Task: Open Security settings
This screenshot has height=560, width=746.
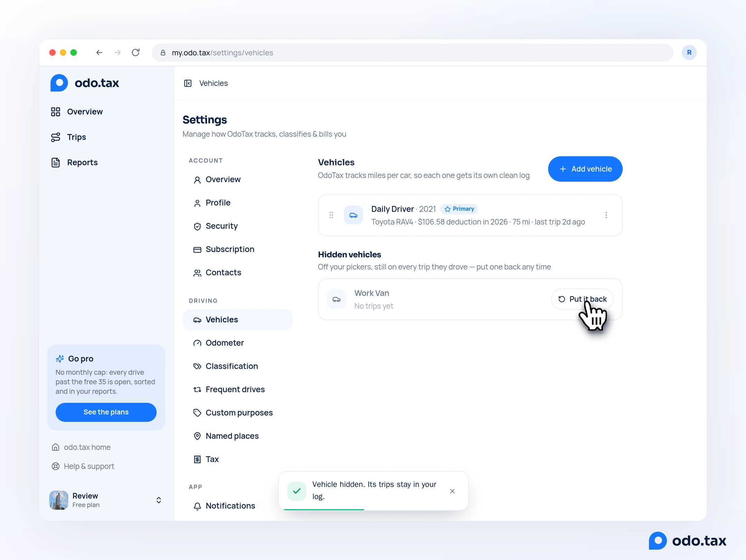Action: [238, 226]
